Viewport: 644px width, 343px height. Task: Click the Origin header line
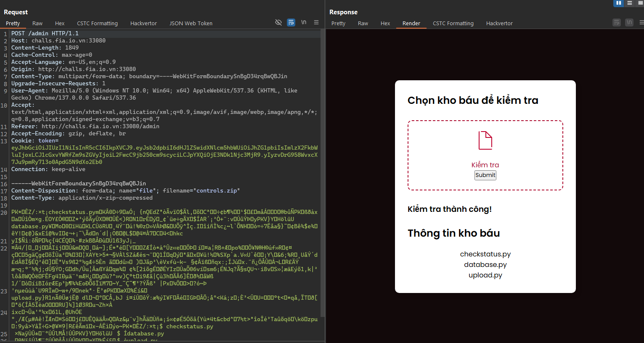74,69
